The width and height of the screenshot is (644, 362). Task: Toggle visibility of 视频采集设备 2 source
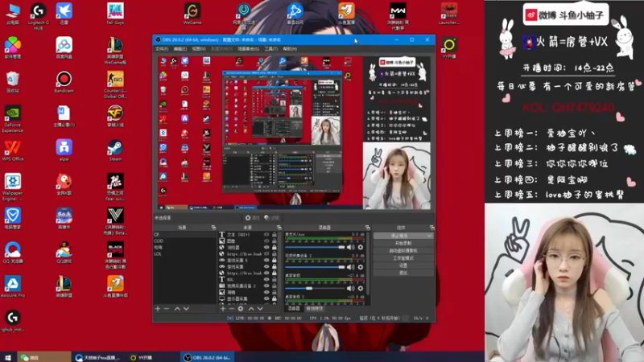[x=266, y=286]
